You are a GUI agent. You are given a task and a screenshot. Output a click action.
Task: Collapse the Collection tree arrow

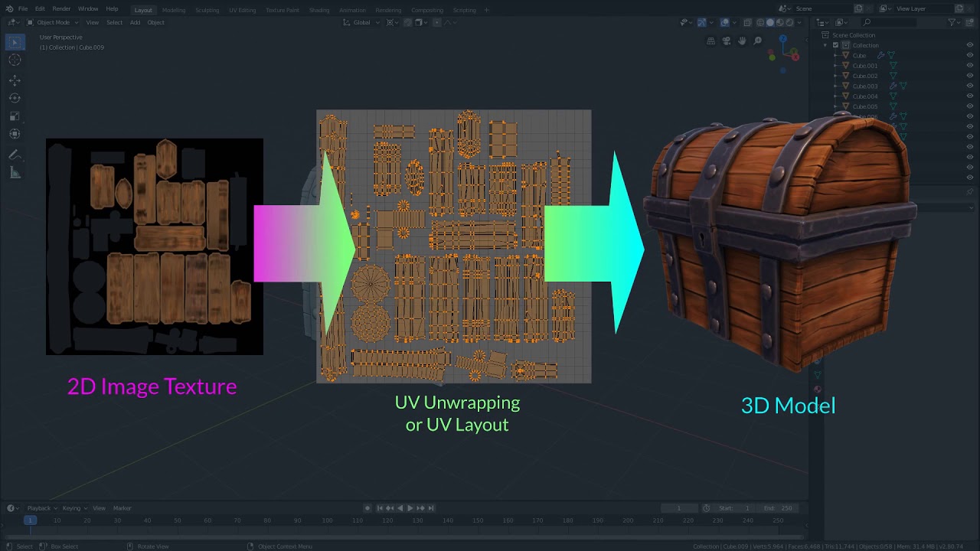point(825,45)
